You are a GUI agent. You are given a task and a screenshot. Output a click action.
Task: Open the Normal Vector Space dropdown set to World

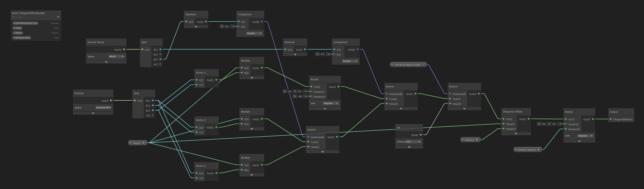(x=116, y=56)
